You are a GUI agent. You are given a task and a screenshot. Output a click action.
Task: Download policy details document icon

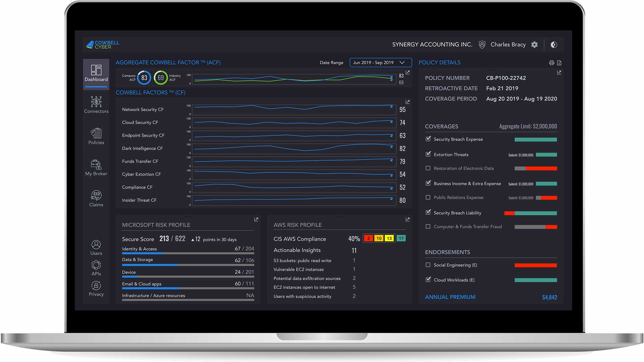pyautogui.click(x=559, y=63)
